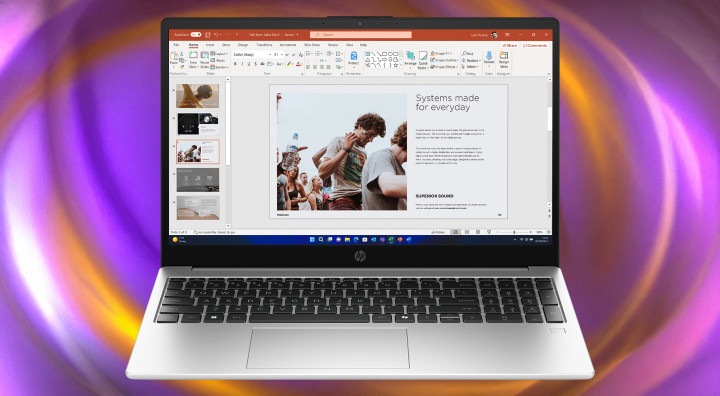Screen dimensions: 720x396
Task: Align text left in Paragraph group
Action: point(308,67)
